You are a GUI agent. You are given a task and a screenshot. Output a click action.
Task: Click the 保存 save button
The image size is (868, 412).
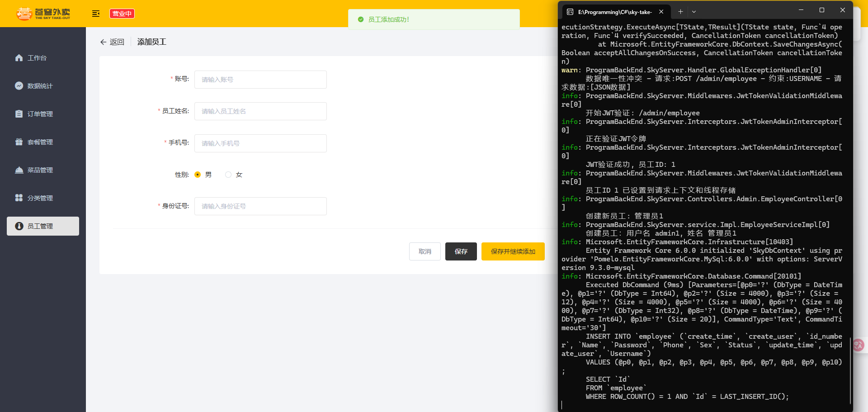tap(461, 251)
